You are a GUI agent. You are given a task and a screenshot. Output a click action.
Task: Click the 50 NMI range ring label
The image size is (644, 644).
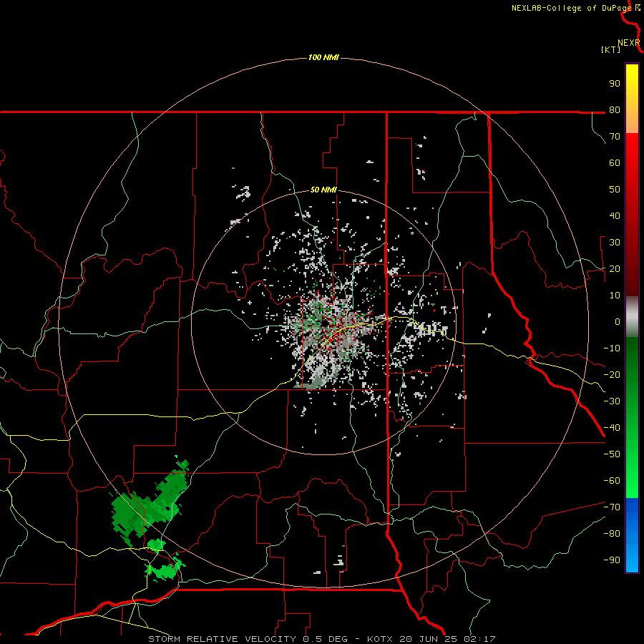[323, 190]
